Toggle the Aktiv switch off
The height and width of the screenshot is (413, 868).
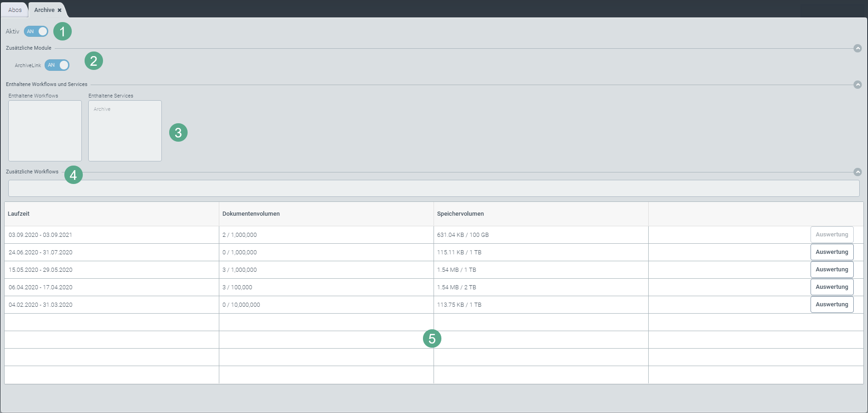(36, 31)
